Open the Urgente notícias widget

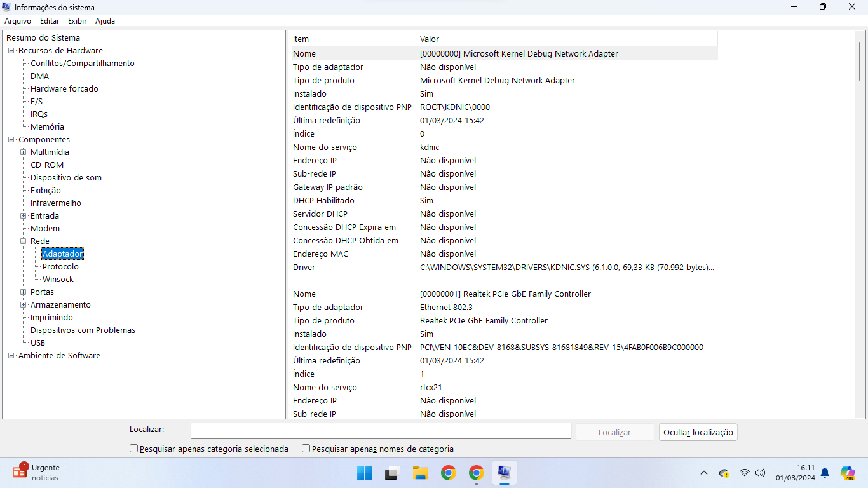36,472
